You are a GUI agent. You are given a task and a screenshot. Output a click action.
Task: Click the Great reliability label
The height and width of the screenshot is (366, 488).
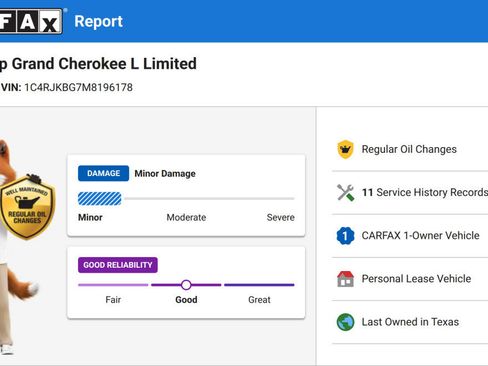259,300
